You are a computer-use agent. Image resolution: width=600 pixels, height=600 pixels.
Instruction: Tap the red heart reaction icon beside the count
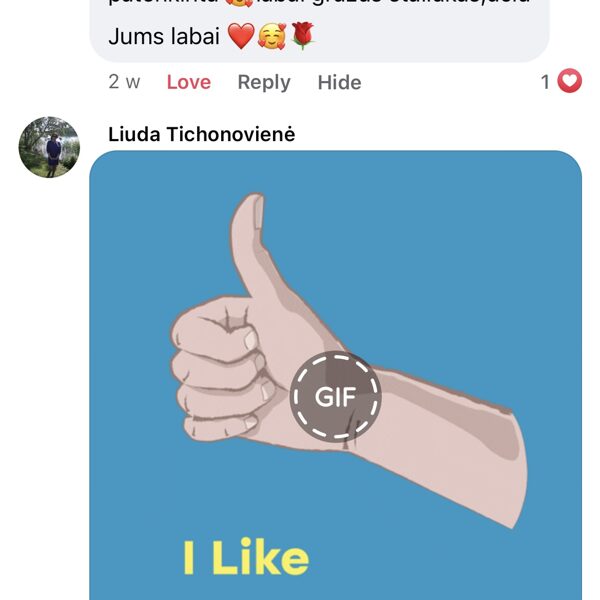(x=569, y=81)
